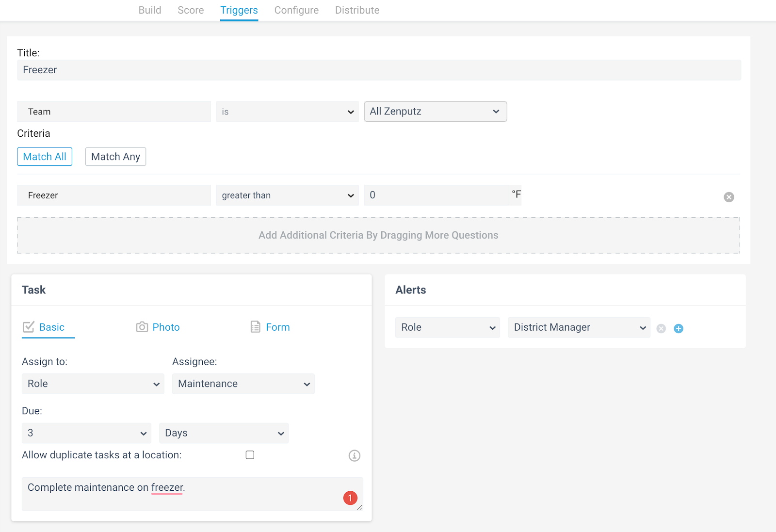
Task: Click the °F unit label
Action: point(516,194)
